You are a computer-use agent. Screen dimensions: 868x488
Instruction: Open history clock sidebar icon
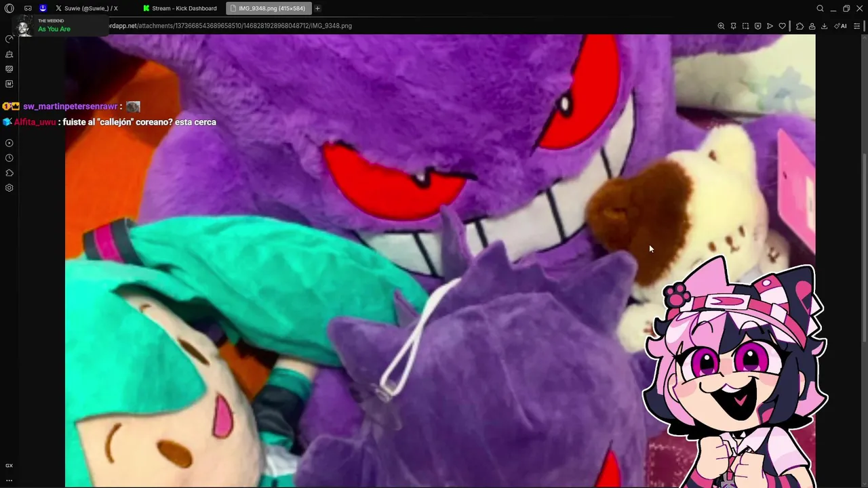[9, 158]
